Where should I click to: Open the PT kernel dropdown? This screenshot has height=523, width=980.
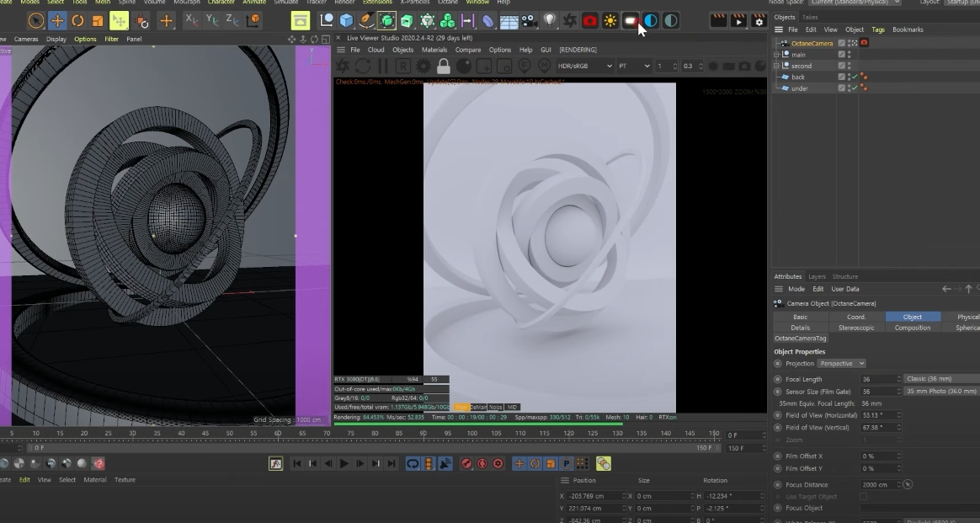pyautogui.click(x=634, y=66)
